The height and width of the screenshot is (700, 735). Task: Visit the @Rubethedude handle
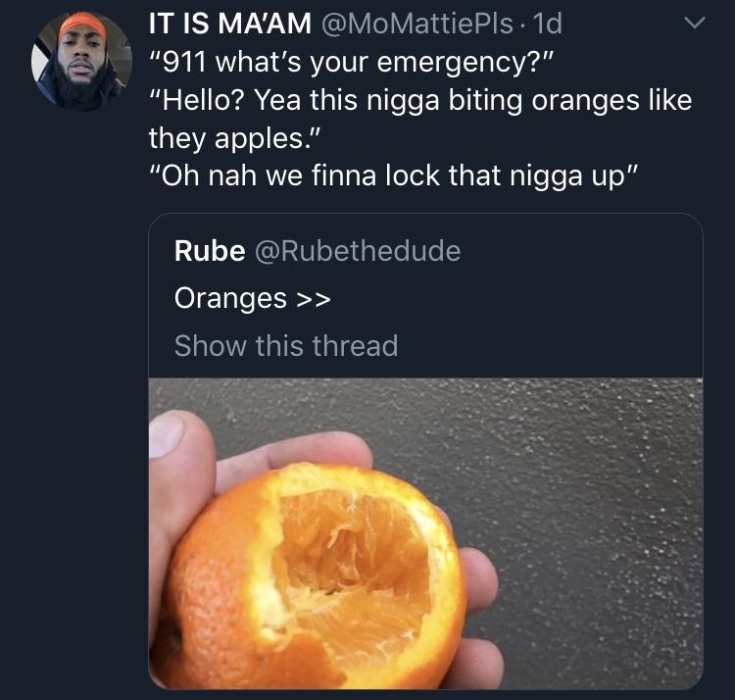[357, 251]
